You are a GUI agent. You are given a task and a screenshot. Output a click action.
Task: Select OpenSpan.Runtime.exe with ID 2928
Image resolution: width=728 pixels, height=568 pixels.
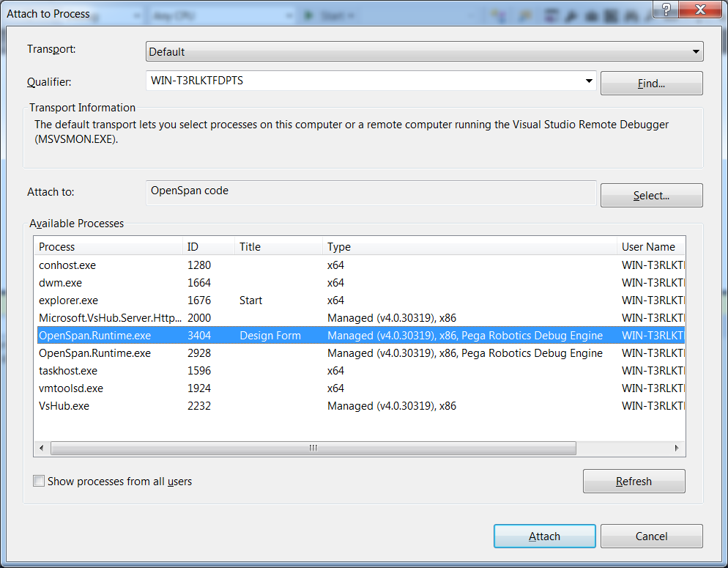point(94,353)
